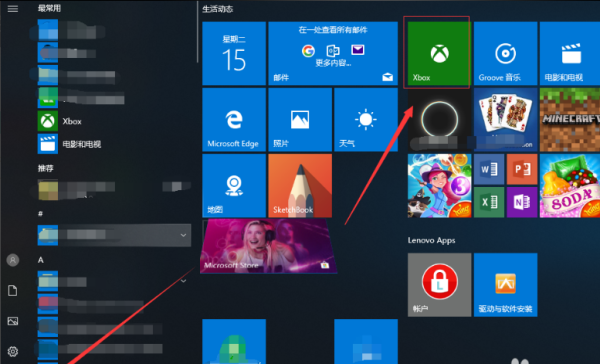Launch the Bubble Witch 3 game tile
The width and height of the screenshot is (600, 364).
point(439,186)
